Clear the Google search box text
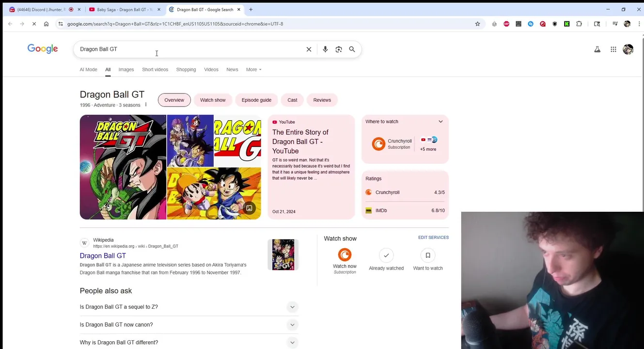Image resolution: width=644 pixels, height=349 pixels. click(309, 49)
